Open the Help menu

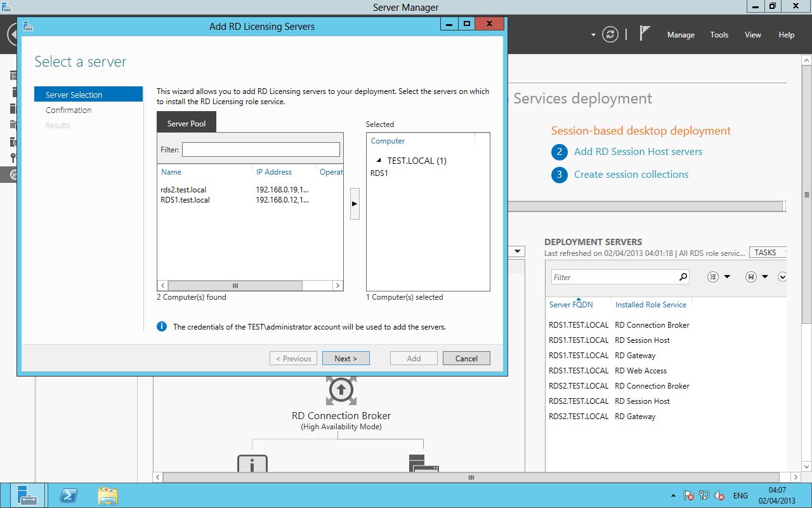(x=787, y=35)
